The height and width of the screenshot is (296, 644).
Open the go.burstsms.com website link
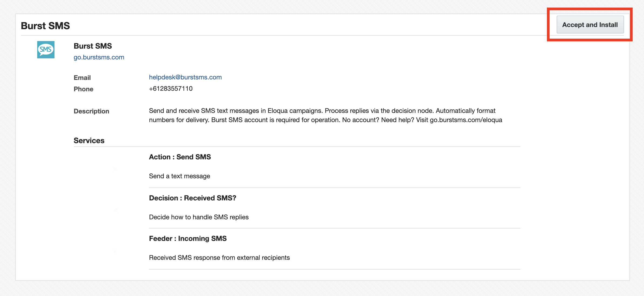click(99, 57)
